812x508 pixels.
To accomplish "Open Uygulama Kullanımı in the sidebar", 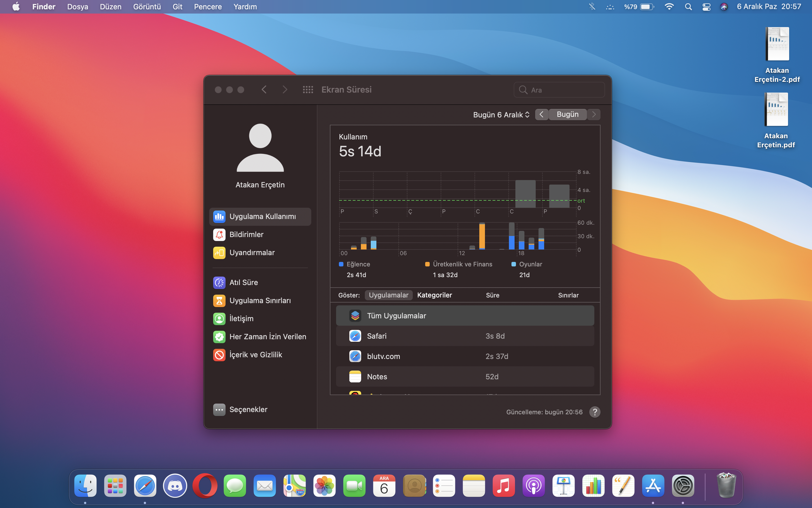I will 260,216.
